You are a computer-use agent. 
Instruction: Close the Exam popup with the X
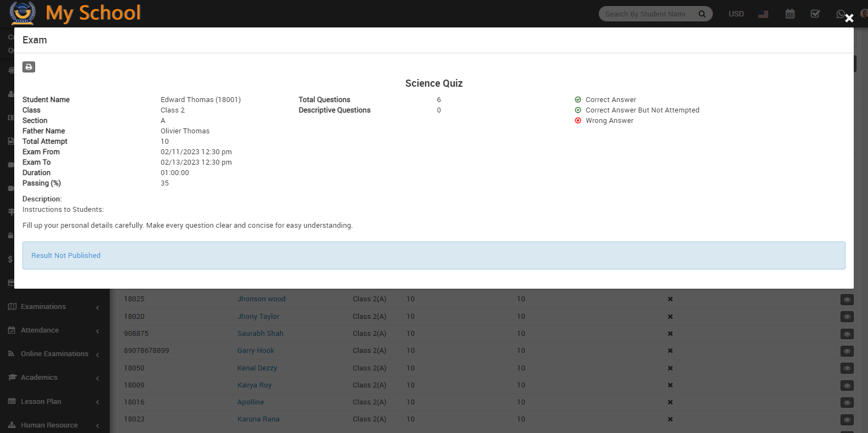pyautogui.click(x=849, y=18)
